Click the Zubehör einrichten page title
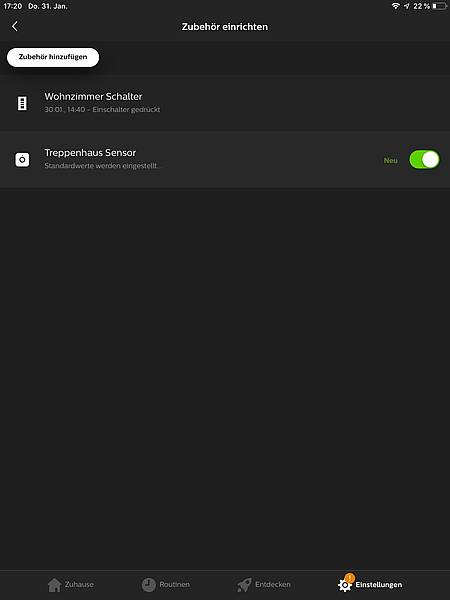450x600 pixels. pyautogui.click(x=225, y=27)
